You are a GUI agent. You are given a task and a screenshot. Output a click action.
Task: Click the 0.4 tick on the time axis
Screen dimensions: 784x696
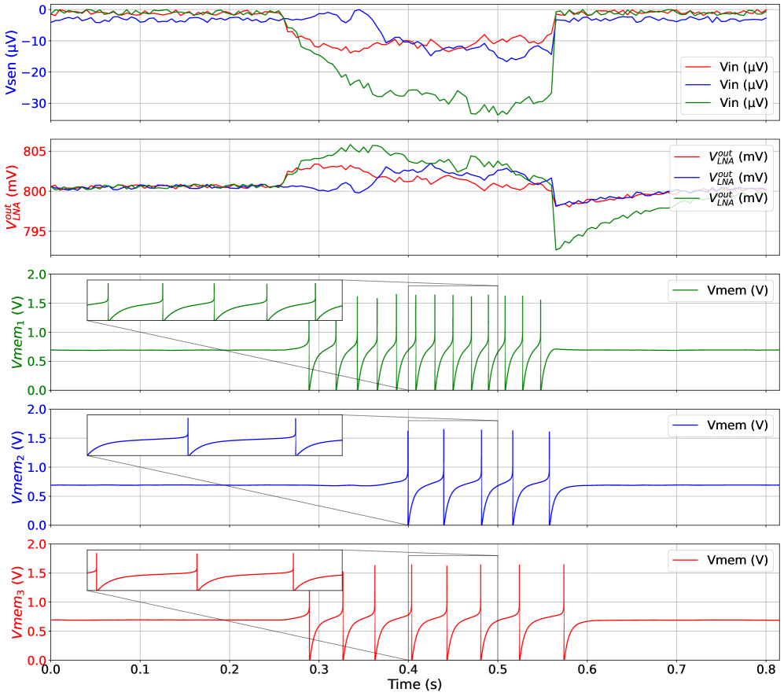(408, 669)
